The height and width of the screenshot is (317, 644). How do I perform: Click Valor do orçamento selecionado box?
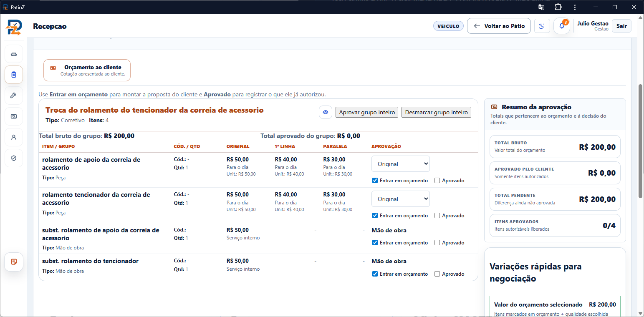pyautogui.click(x=555, y=306)
